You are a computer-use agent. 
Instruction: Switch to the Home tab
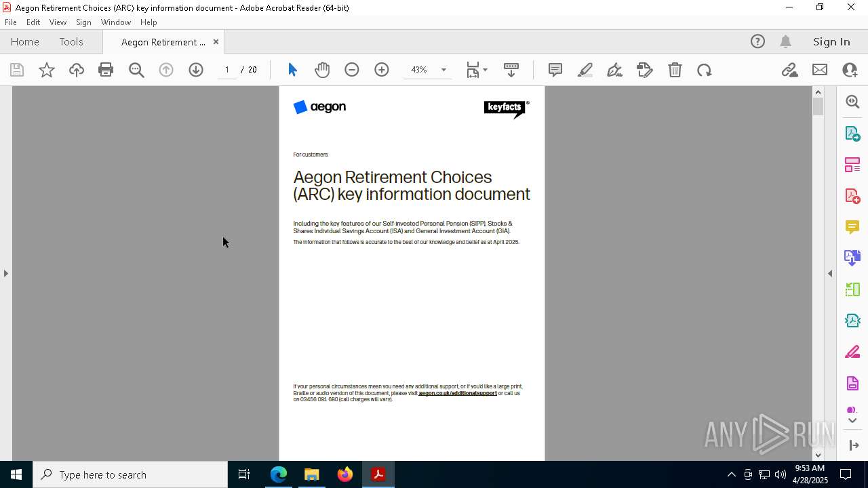(x=25, y=41)
